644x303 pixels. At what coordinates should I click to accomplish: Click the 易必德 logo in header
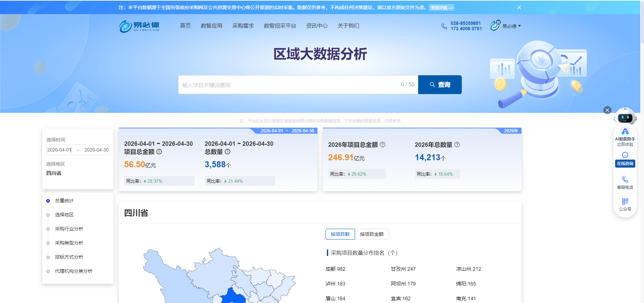tap(139, 26)
